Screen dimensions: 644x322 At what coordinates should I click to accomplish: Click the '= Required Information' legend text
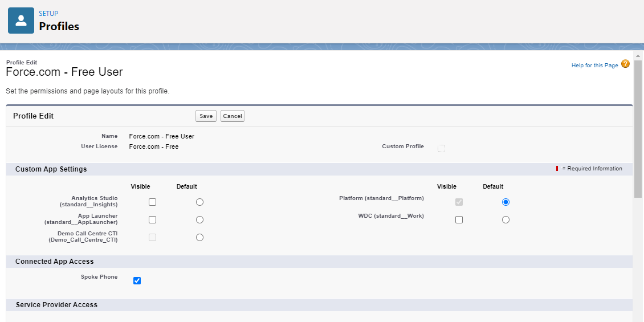pyautogui.click(x=592, y=169)
